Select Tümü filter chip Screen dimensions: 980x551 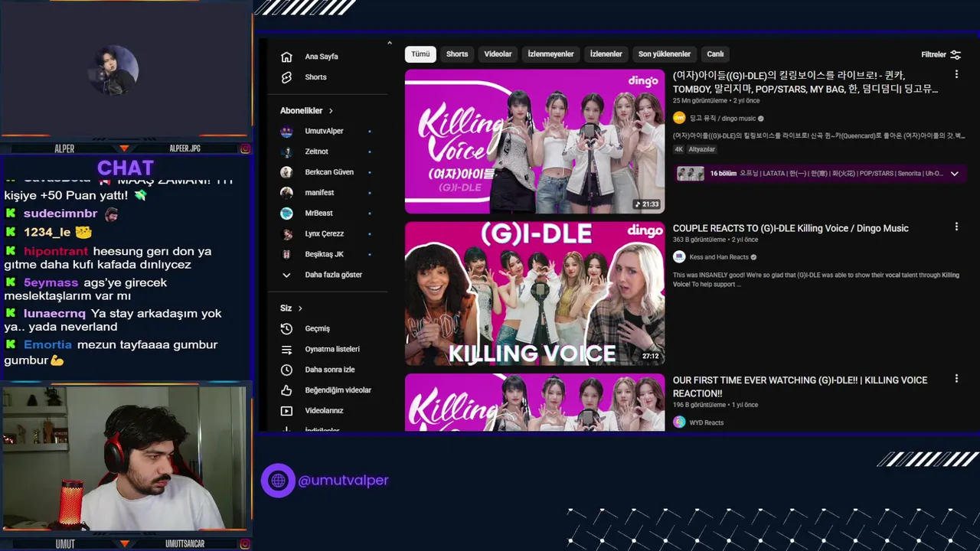click(x=420, y=54)
